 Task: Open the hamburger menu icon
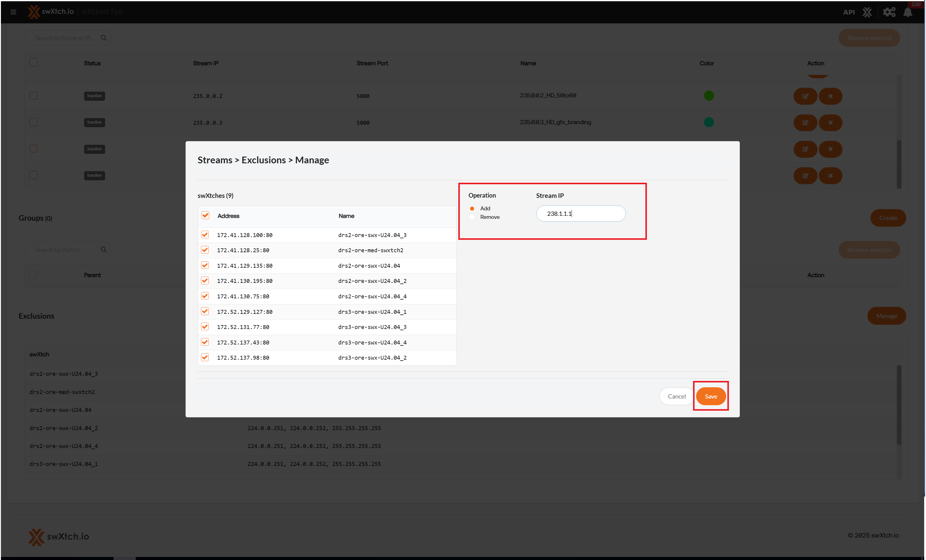pos(13,12)
